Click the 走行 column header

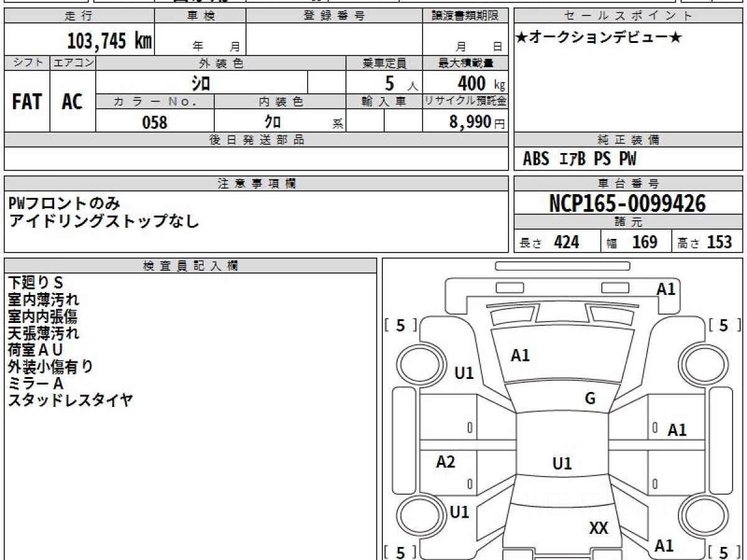point(78,16)
